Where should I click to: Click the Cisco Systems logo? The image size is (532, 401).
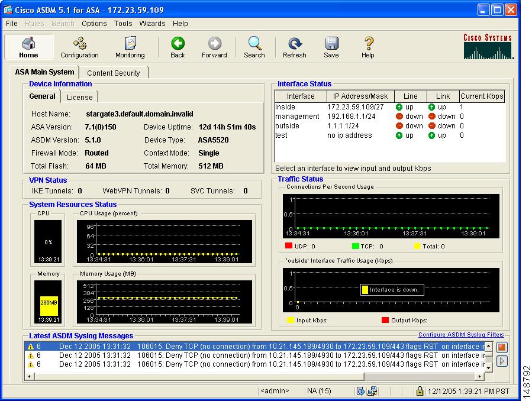[x=488, y=47]
